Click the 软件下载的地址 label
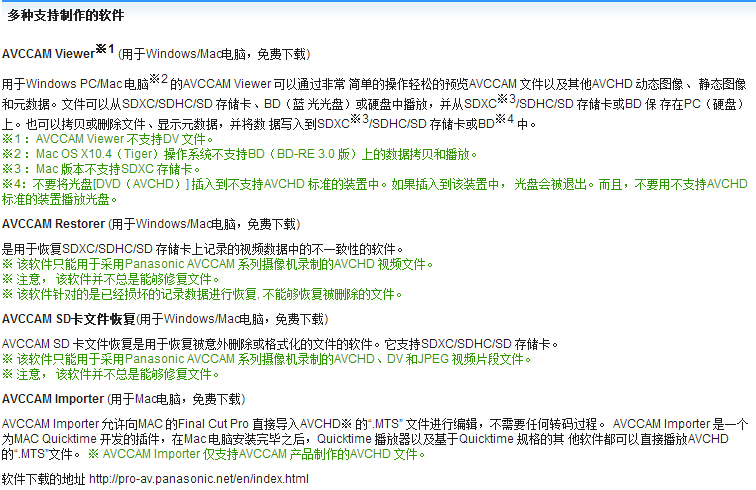The width and height of the screenshot is (756, 490). pos(43,479)
